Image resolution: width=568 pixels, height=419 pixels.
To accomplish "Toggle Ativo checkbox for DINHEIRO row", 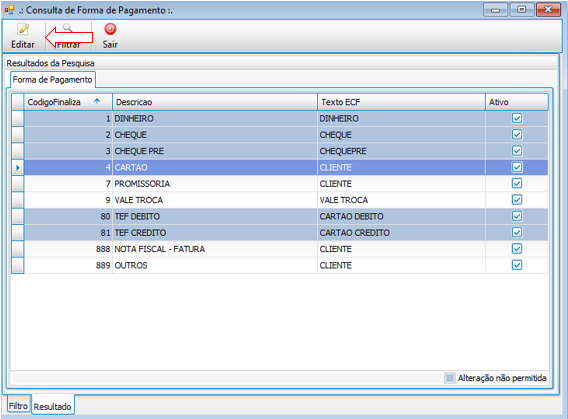I will (x=517, y=118).
